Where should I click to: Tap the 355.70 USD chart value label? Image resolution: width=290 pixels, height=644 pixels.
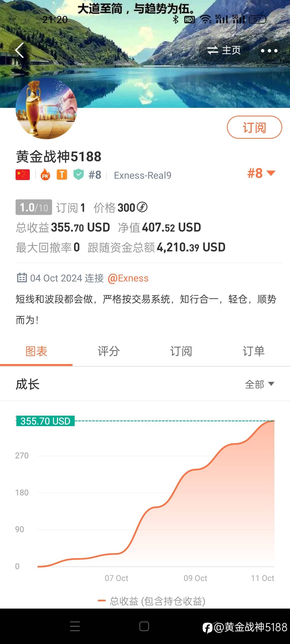click(x=45, y=421)
